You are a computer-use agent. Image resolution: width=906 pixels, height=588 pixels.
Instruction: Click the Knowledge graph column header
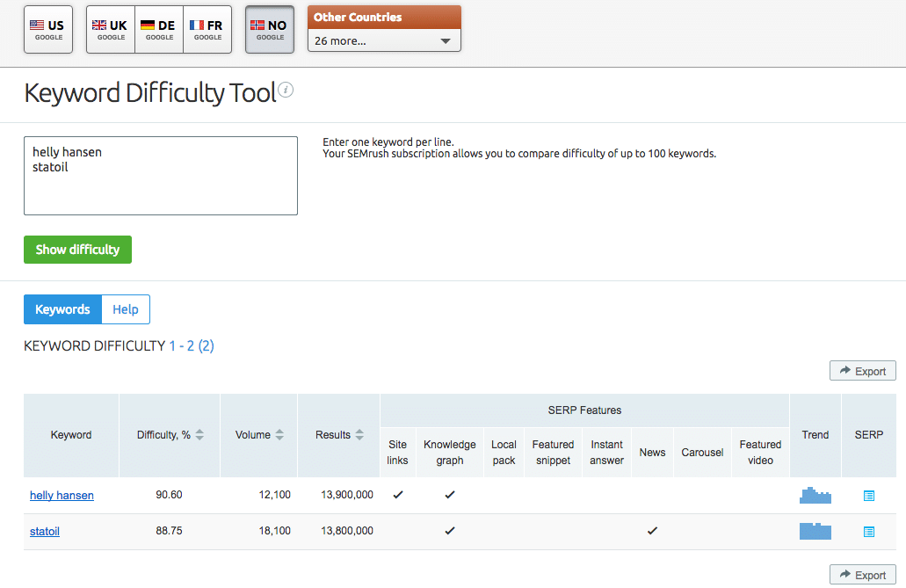point(450,452)
